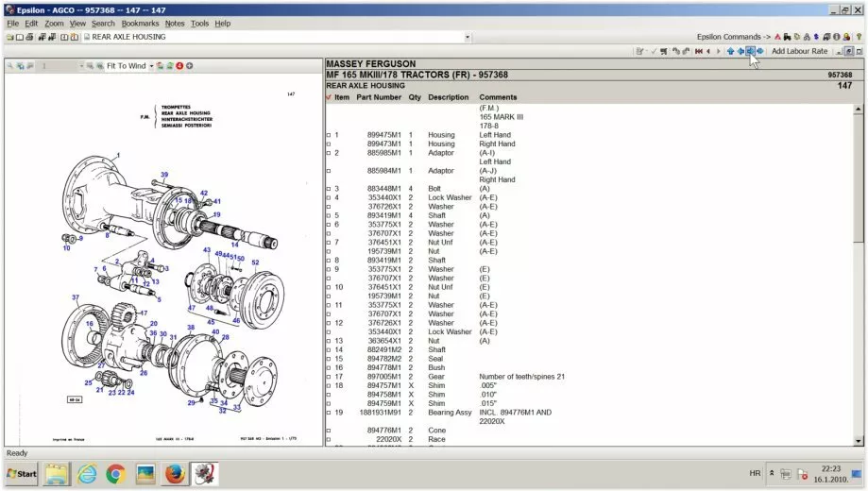Click the Description column header

[x=449, y=97]
